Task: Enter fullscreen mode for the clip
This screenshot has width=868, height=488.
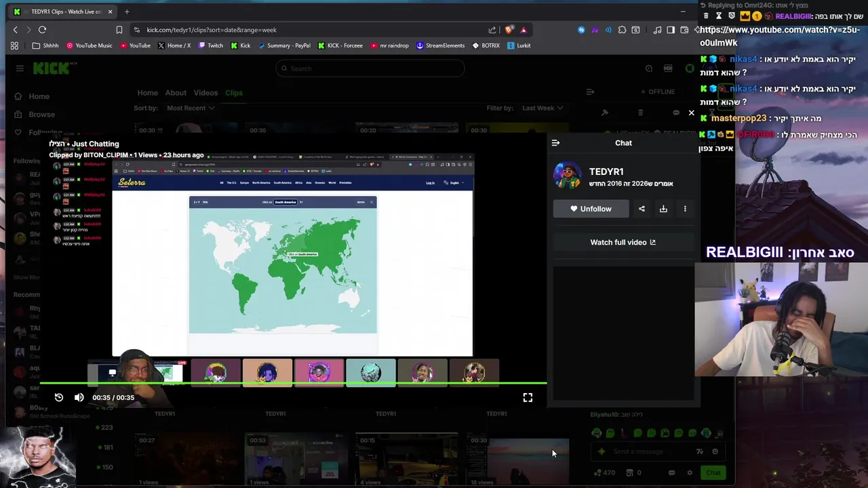Action: pyautogui.click(x=528, y=398)
